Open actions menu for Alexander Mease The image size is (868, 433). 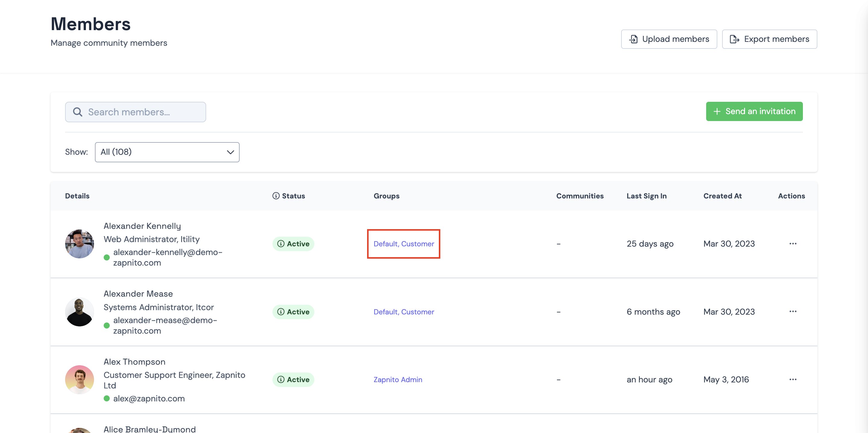click(793, 311)
